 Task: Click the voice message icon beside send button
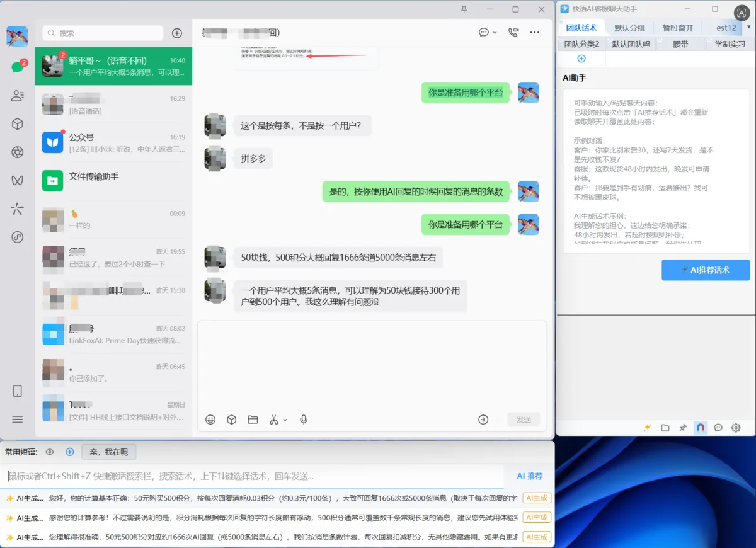coord(484,420)
